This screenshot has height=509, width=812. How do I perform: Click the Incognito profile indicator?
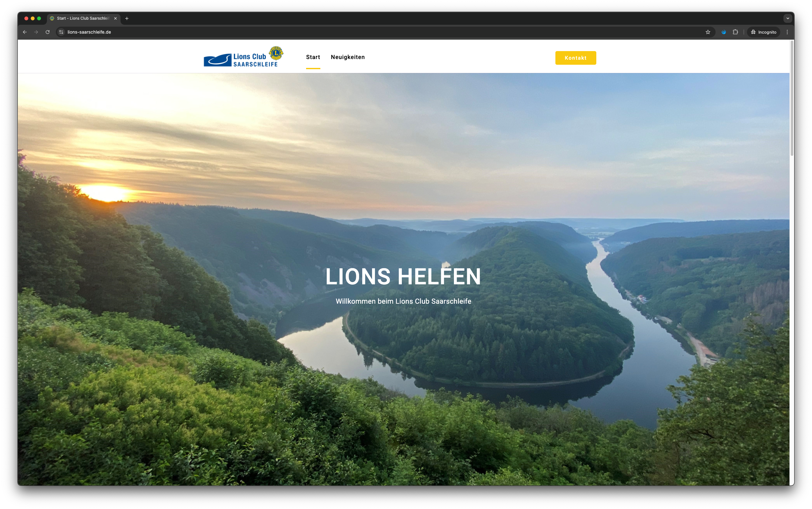(763, 32)
